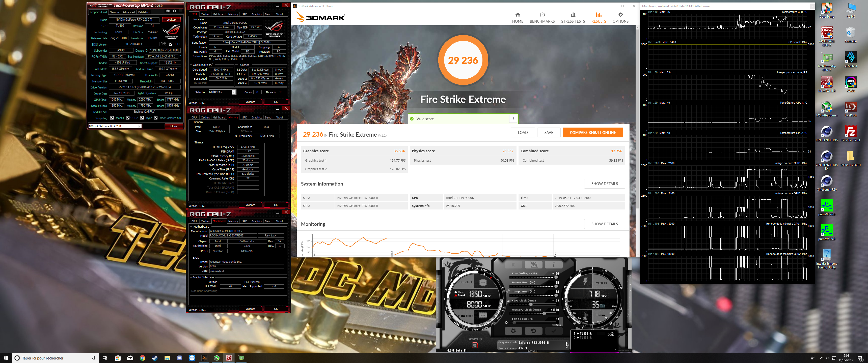Click the Discord taskbar icon
This screenshot has width=868, height=363.
coord(180,358)
